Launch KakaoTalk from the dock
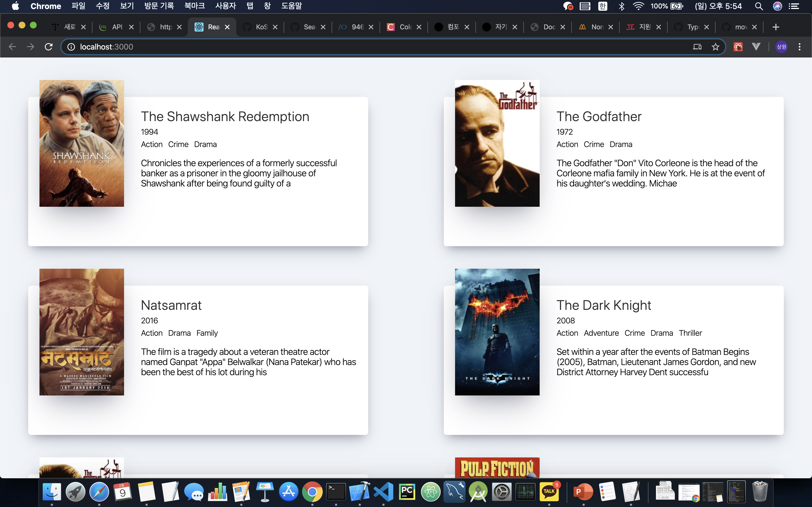 [x=549, y=492]
